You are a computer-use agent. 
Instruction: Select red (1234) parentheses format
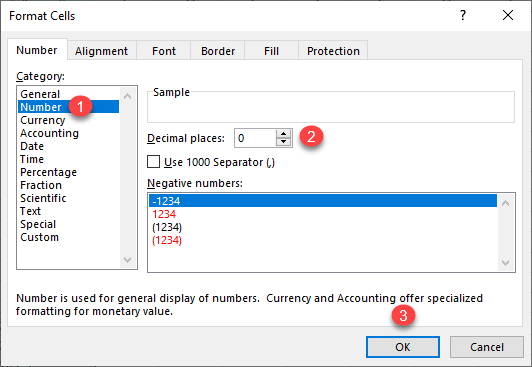click(323, 240)
